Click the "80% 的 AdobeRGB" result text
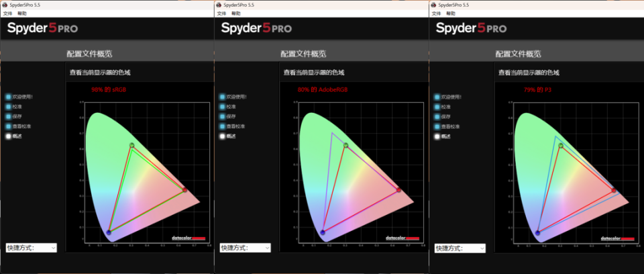This screenshot has height=274, width=644. point(323,89)
